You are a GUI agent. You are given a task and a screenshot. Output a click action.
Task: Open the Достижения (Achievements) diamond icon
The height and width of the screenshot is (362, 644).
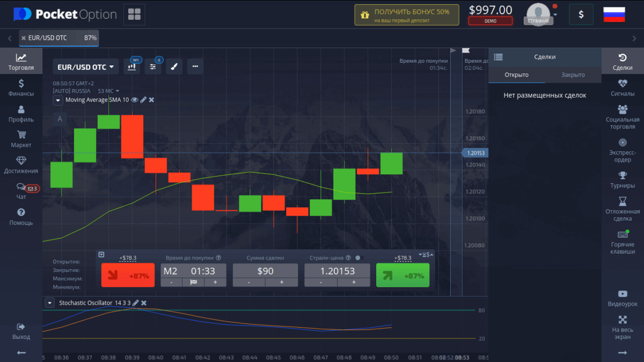pyautogui.click(x=21, y=165)
